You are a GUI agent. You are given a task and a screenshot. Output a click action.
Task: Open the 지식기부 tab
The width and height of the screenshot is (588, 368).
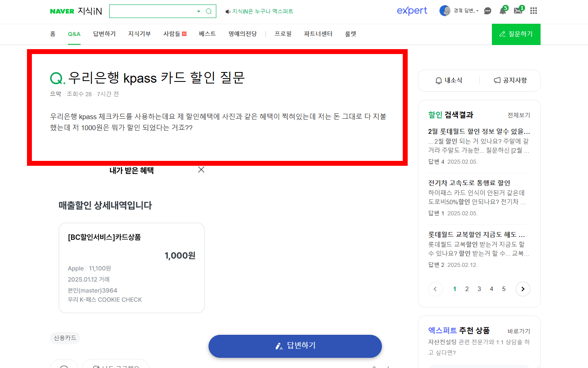pos(139,34)
